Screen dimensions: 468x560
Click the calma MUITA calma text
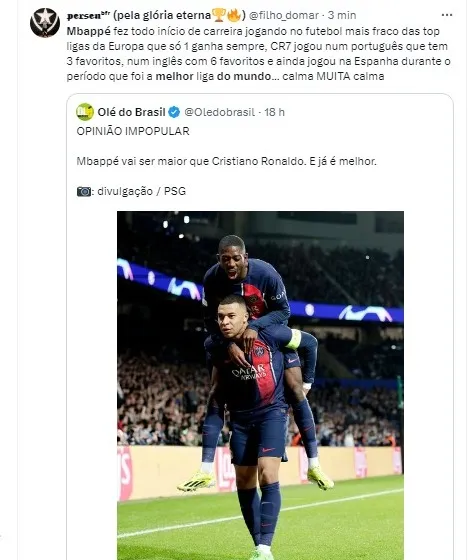point(333,76)
